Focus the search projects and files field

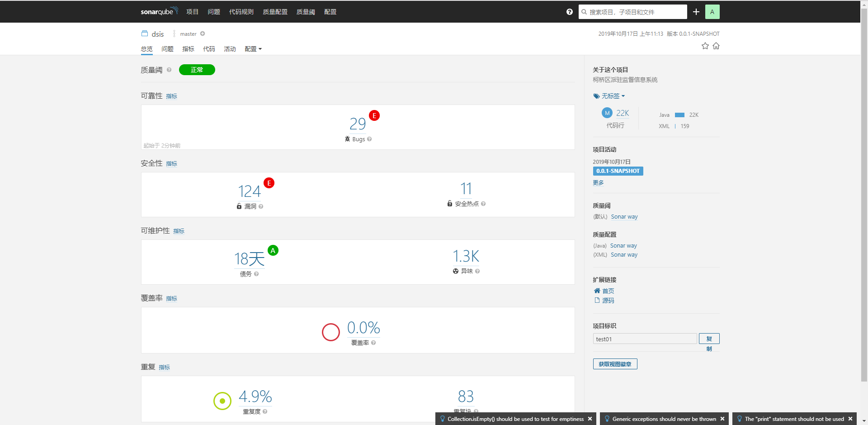point(633,12)
